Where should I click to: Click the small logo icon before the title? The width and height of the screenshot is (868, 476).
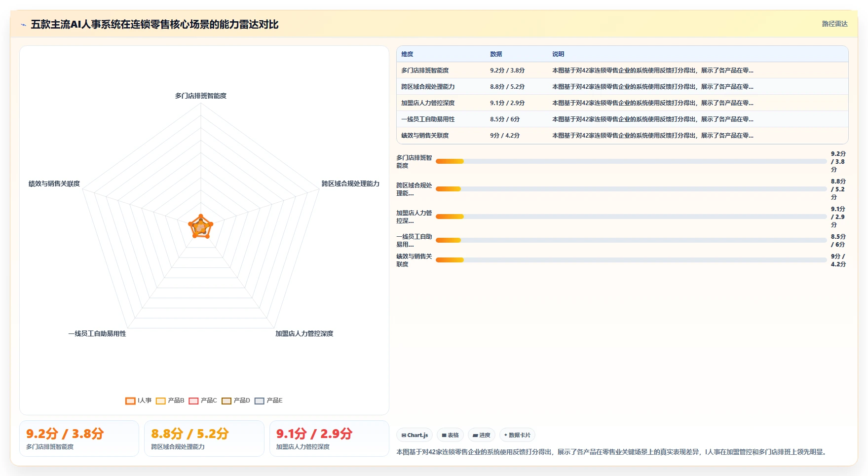[23, 25]
